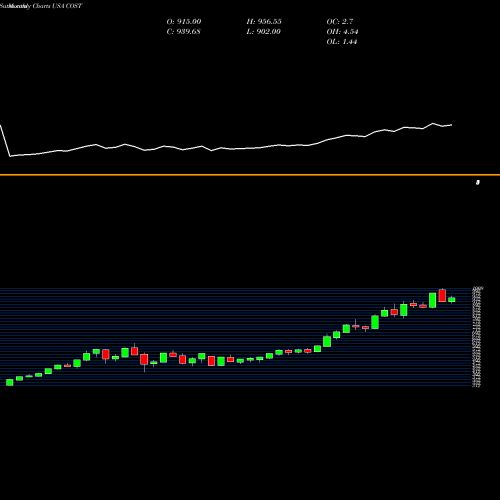500x500 pixels.
Task: Click the tall red candlestick near the chart top
Action: [x=442, y=296]
